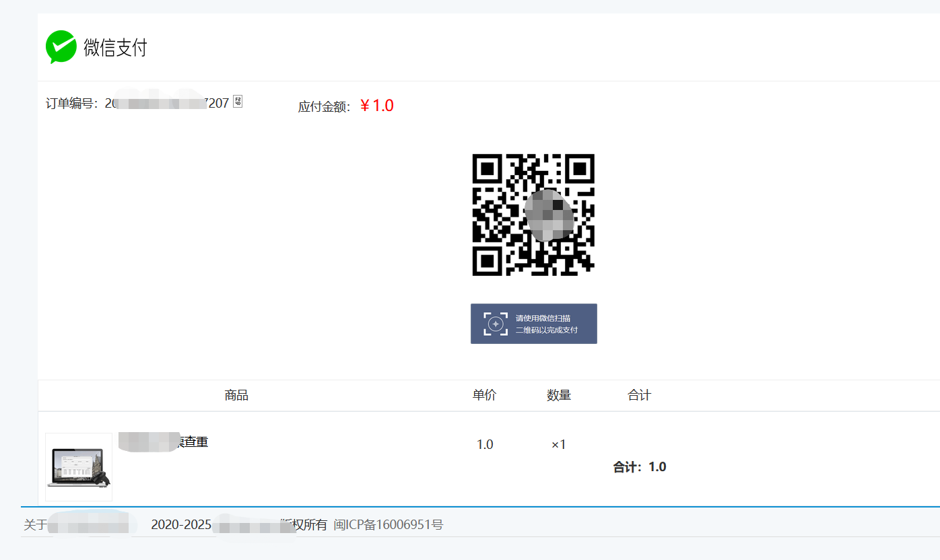The image size is (940, 560).
Task: Open the product laptop thumbnail image
Action: coord(79,467)
